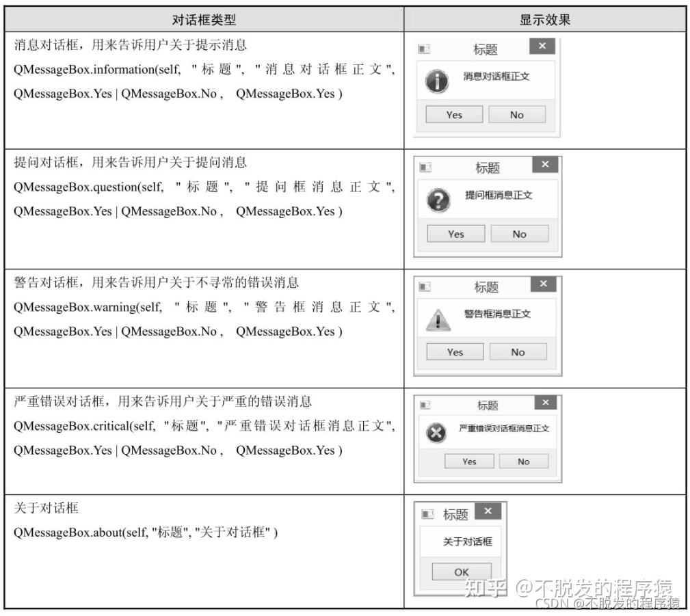Click No in the 提问框消息正文 dialog
The height and width of the screenshot is (616, 690).
click(x=520, y=233)
